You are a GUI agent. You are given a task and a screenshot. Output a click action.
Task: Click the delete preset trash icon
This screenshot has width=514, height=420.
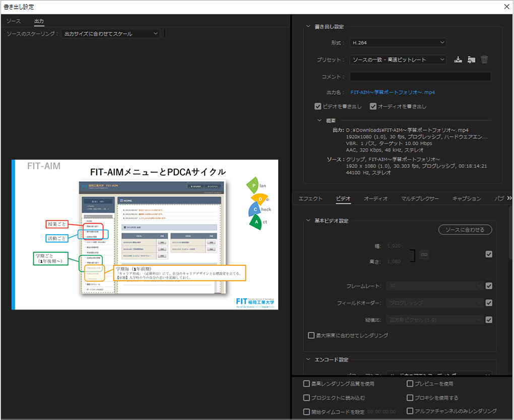coord(484,59)
